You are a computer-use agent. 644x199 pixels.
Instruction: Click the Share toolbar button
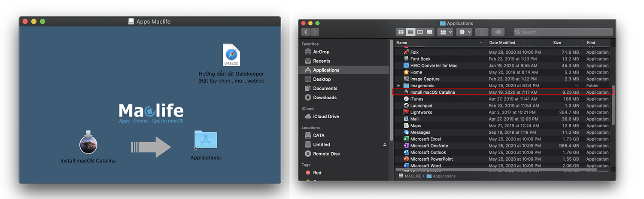[482, 32]
